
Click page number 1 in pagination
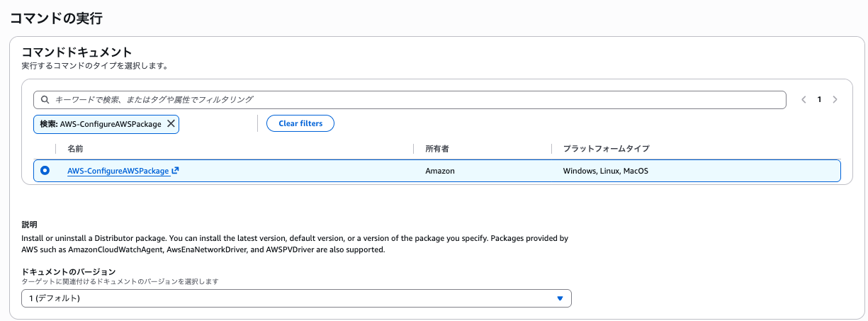(x=819, y=100)
